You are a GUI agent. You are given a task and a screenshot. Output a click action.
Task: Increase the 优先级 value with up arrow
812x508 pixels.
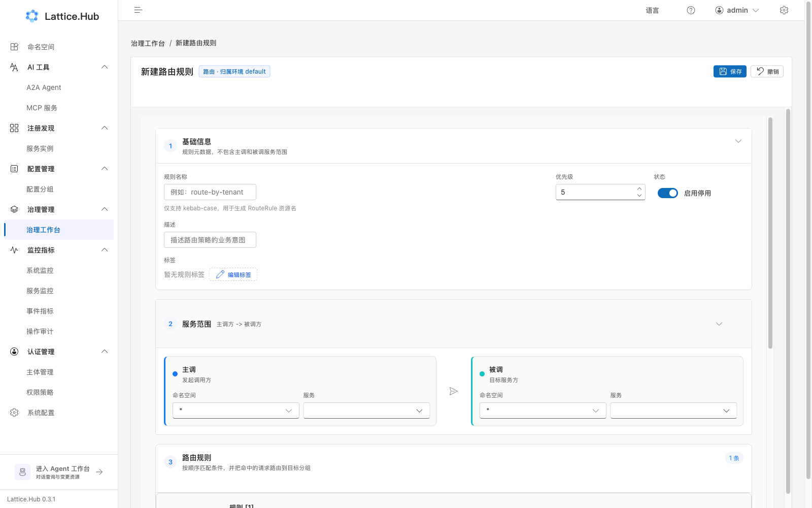click(x=639, y=188)
